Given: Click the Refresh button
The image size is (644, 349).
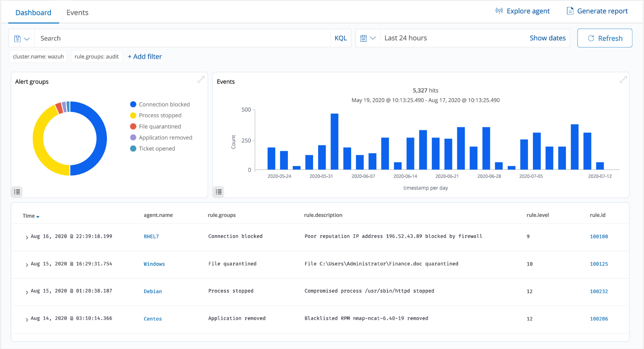Looking at the screenshot, I should 605,38.
